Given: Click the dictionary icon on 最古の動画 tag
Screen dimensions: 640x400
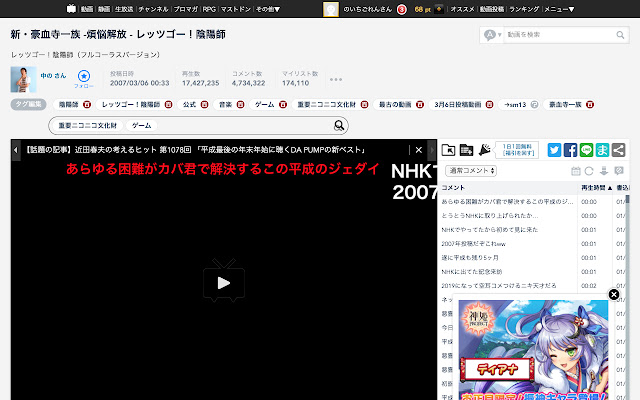Looking at the screenshot, I should [420, 104].
